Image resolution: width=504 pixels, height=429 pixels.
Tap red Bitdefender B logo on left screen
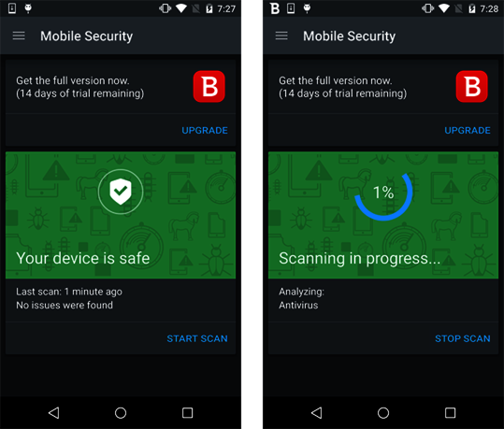pos(209,86)
